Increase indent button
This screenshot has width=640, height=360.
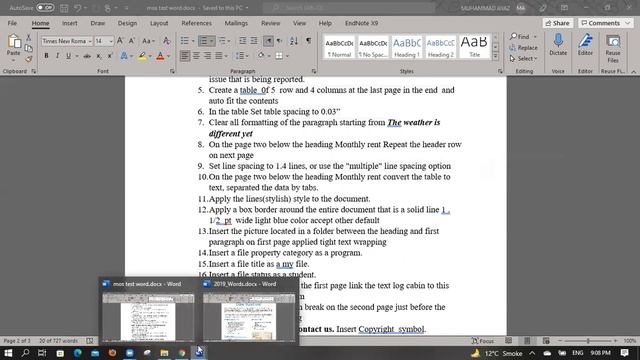pyautogui.click(x=254, y=41)
